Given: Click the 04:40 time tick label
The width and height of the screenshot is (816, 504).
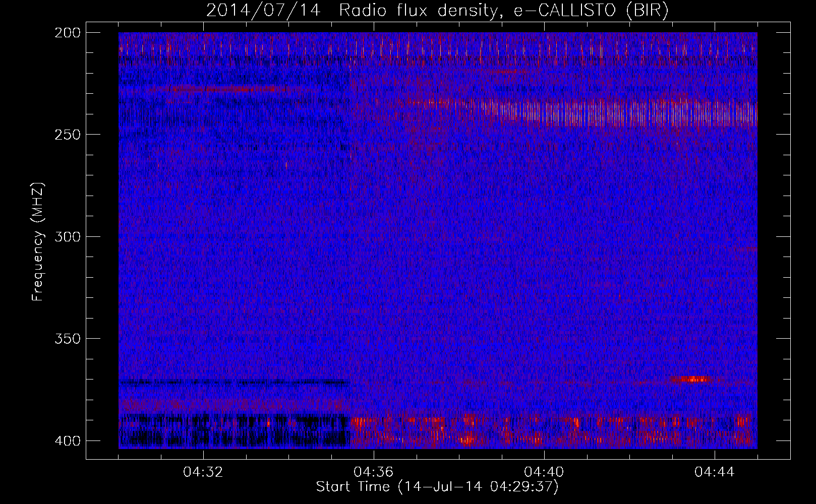Looking at the screenshot, I should coord(544,472).
